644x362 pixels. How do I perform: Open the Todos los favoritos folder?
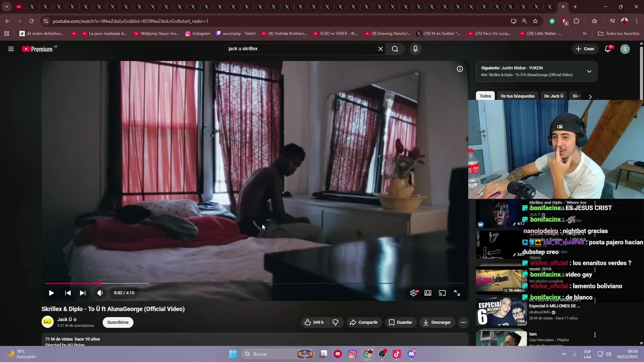pyautogui.click(x=618, y=34)
